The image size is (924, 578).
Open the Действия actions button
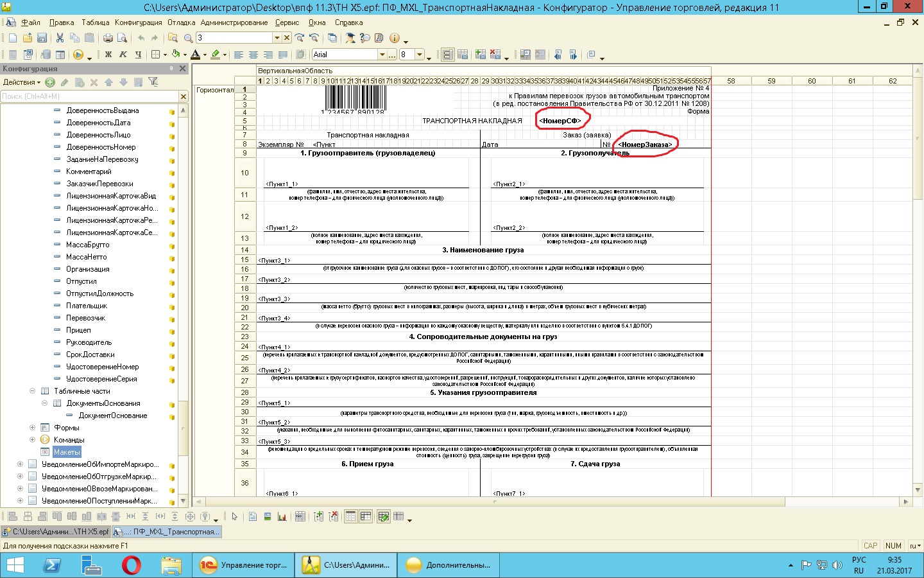[x=21, y=82]
